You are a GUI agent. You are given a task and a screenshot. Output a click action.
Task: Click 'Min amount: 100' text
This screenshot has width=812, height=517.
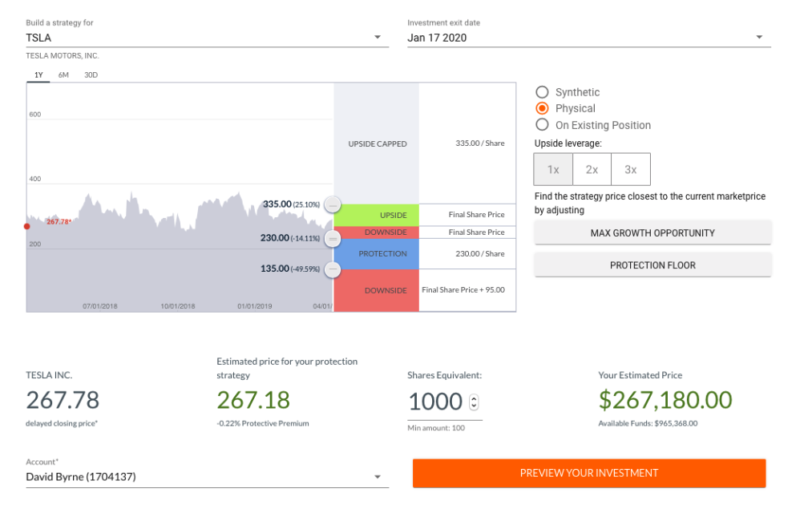click(x=436, y=428)
